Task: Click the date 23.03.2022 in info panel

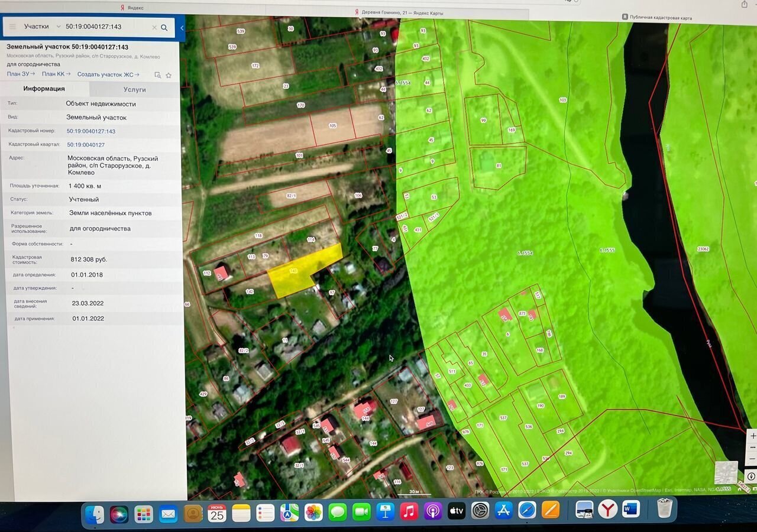Action: (x=88, y=303)
